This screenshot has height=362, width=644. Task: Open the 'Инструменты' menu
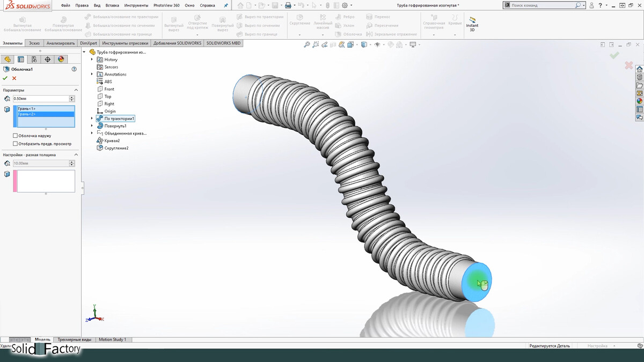click(x=136, y=5)
